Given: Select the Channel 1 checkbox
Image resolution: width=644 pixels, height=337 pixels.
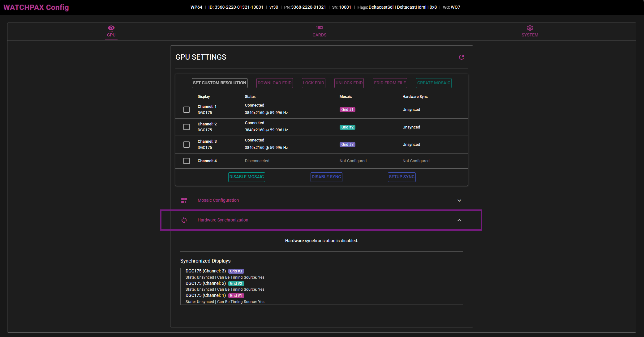Looking at the screenshot, I should (x=186, y=109).
